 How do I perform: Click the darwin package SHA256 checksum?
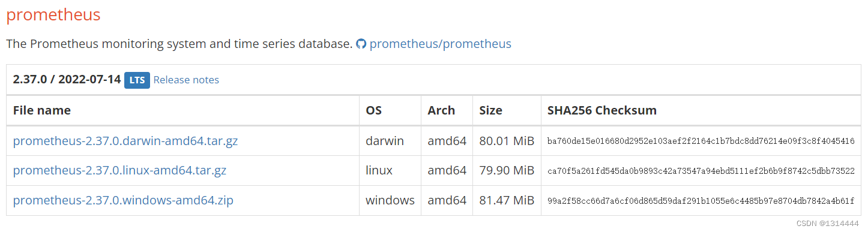pos(701,141)
